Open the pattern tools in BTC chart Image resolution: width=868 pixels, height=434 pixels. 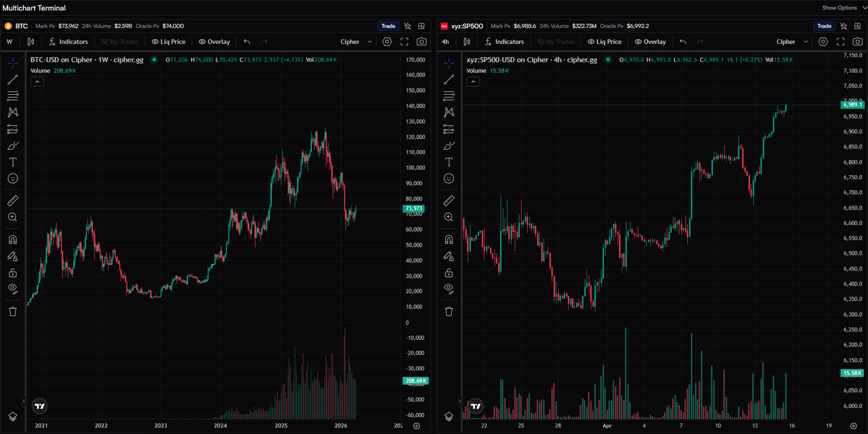pyautogui.click(x=13, y=112)
